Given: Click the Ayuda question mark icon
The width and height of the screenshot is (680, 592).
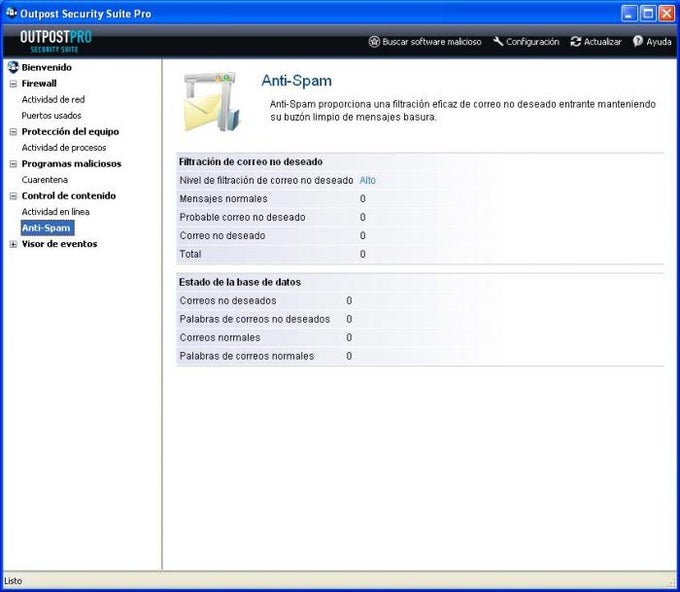Looking at the screenshot, I should [x=638, y=41].
